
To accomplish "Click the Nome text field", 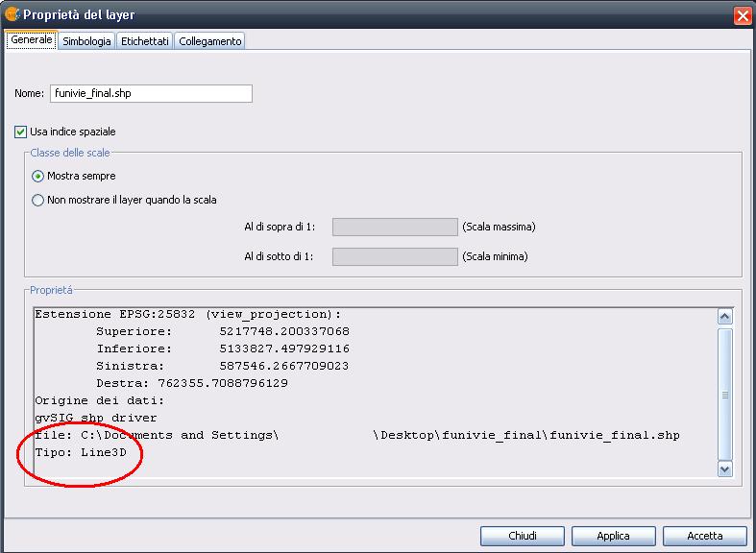I will pyautogui.click(x=150, y=93).
